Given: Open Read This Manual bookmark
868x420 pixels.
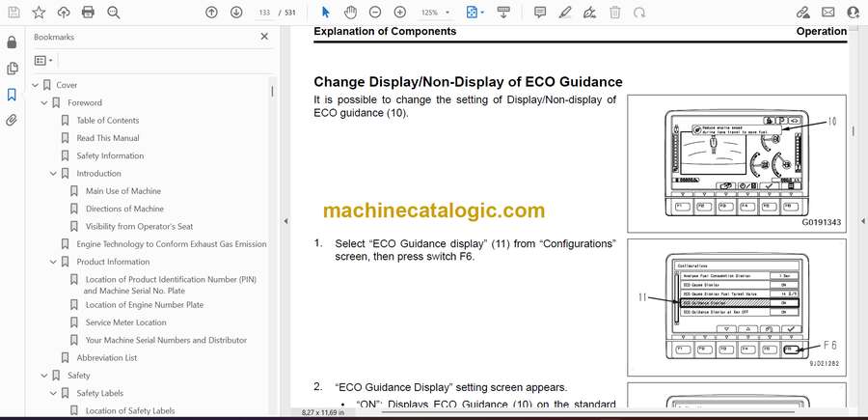Looking at the screenshot, I should coord(107,138).
